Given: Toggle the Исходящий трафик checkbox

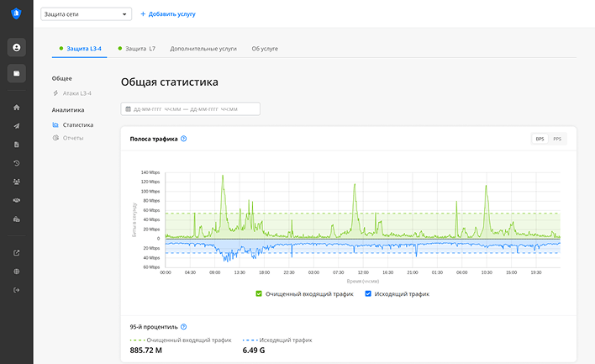Looking at the screenshot, I should (368, 293).
